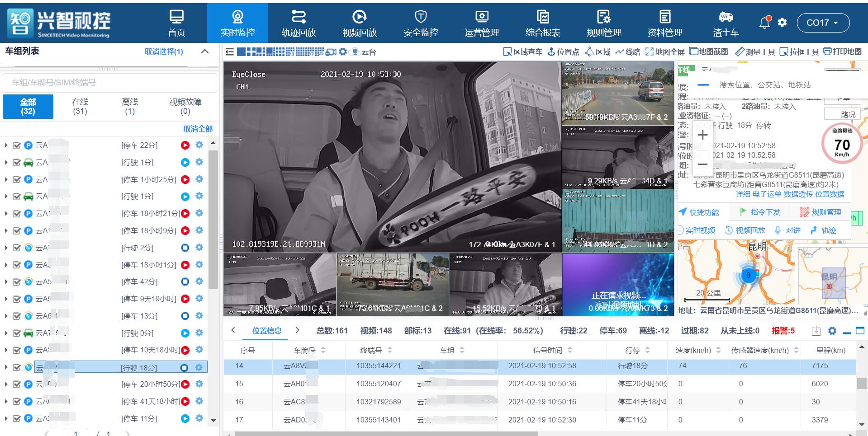
Task: Uncheck the vehicle parked 13分 checkbox
Action: 17,316
